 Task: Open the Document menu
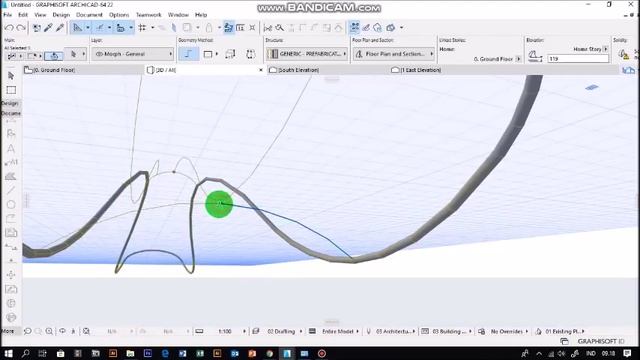click(x=89, y=15)
